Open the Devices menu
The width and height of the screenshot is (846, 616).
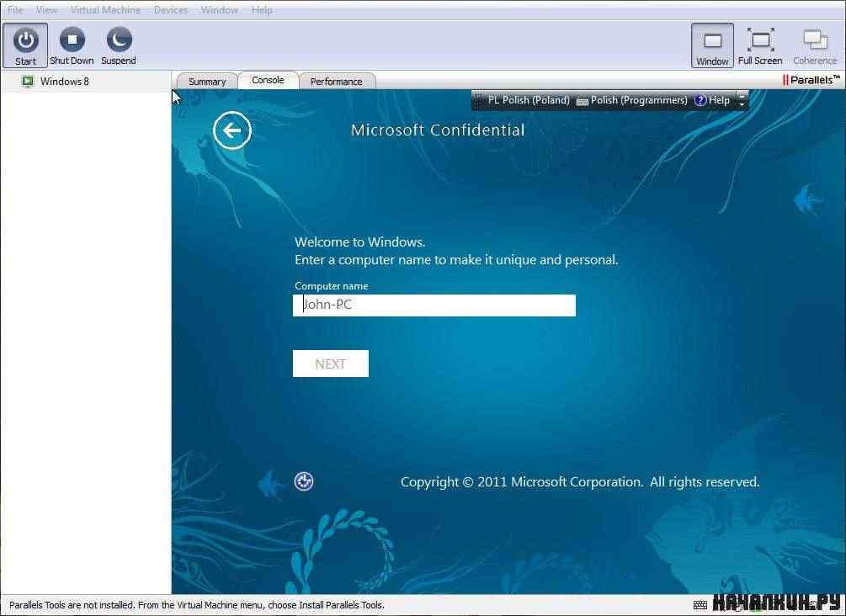pyautogui.click(x=171, y=10)
